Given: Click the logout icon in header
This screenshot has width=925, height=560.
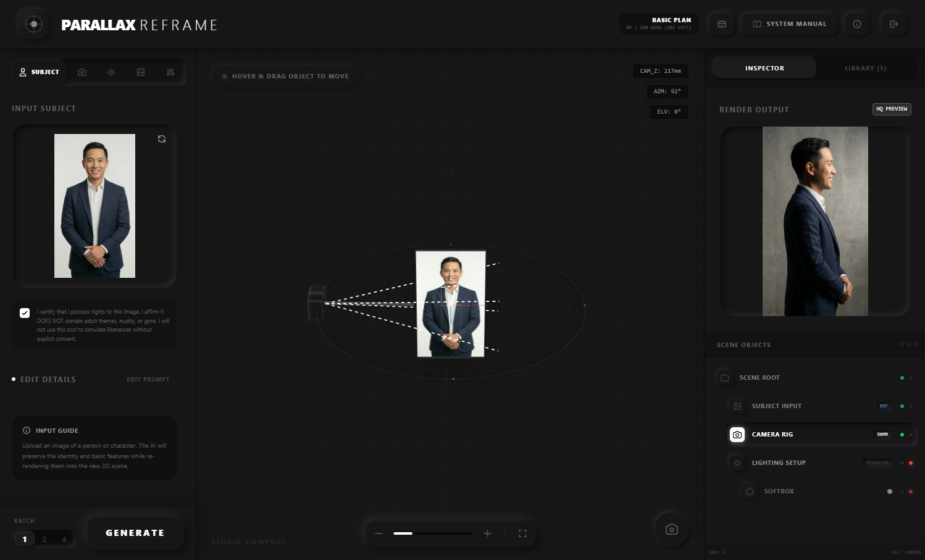Looking at the screenshot, I should (x=894, y=24).
